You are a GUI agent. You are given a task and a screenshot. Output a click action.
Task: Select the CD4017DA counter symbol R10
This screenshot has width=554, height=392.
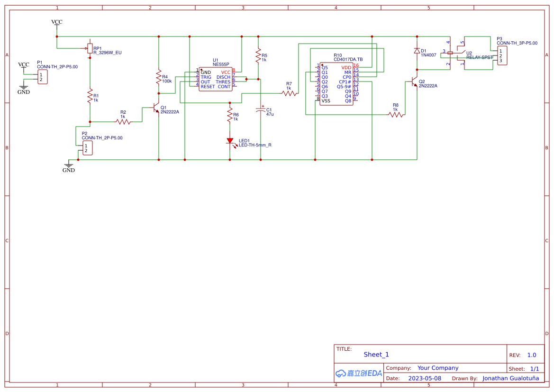(336, 83)
